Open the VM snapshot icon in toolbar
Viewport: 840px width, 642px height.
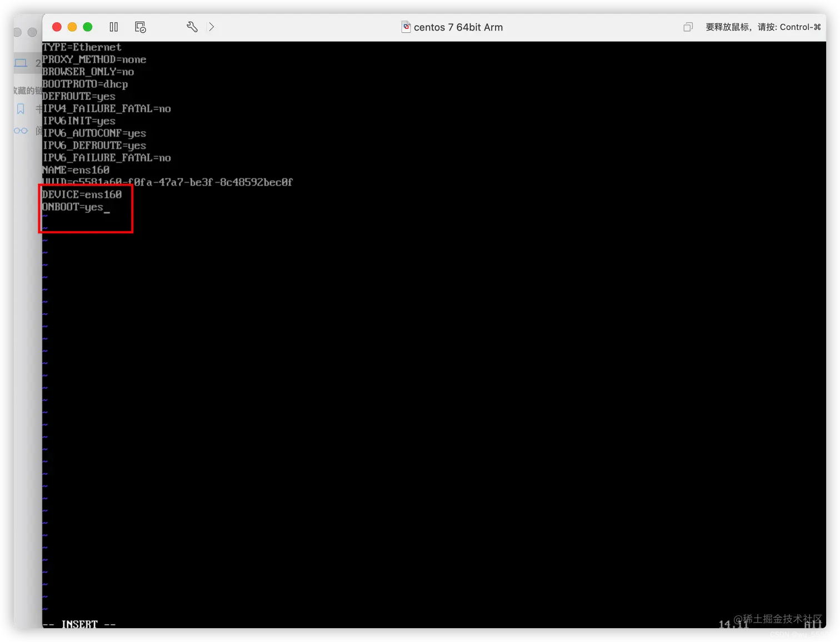141,27
